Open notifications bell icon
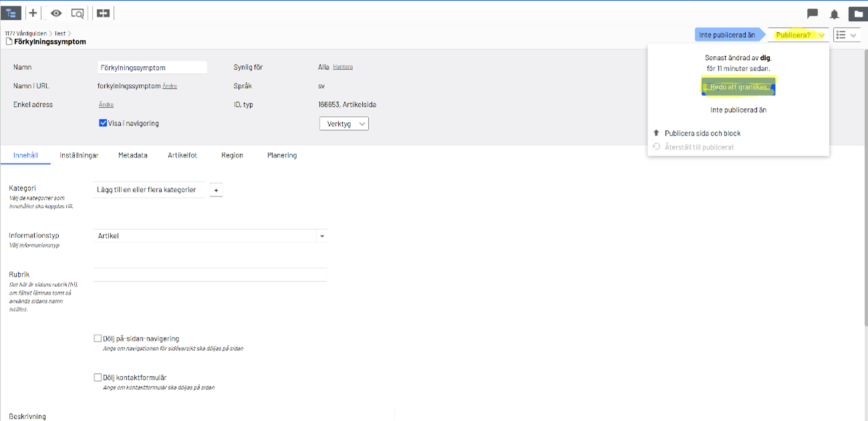The width and height of the screenshot is (868, 421). tap(835, 13)
